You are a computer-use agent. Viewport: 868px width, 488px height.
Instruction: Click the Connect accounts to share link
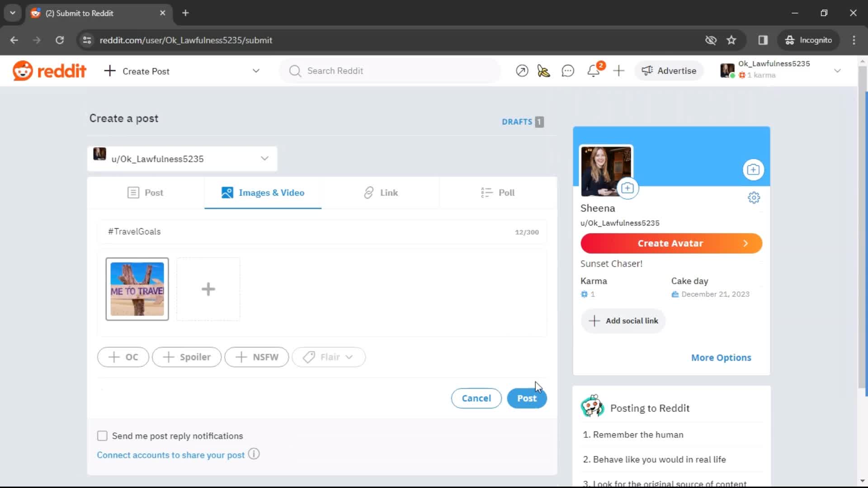170,455
